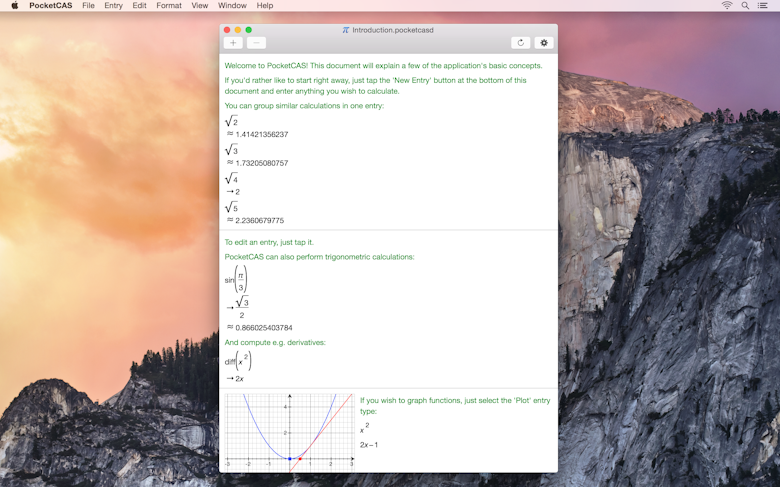Click 'To edit an entry, just tap it.' text
Image resolution: width=780 pixels, height=487 pixels.
point(269,242)
